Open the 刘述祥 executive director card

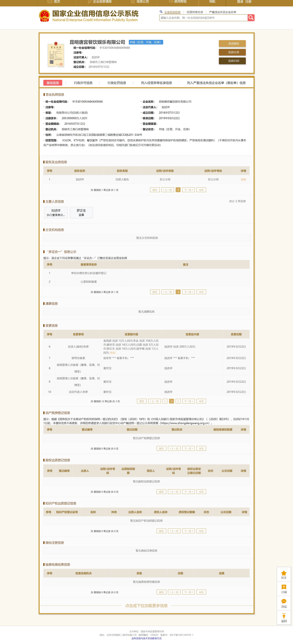click(56, 212)
